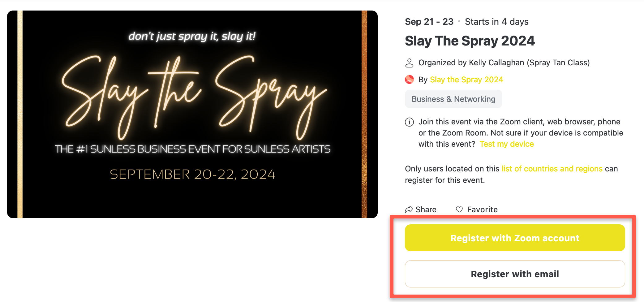Click the Sep 21 - 23 date text

[429, 22]
